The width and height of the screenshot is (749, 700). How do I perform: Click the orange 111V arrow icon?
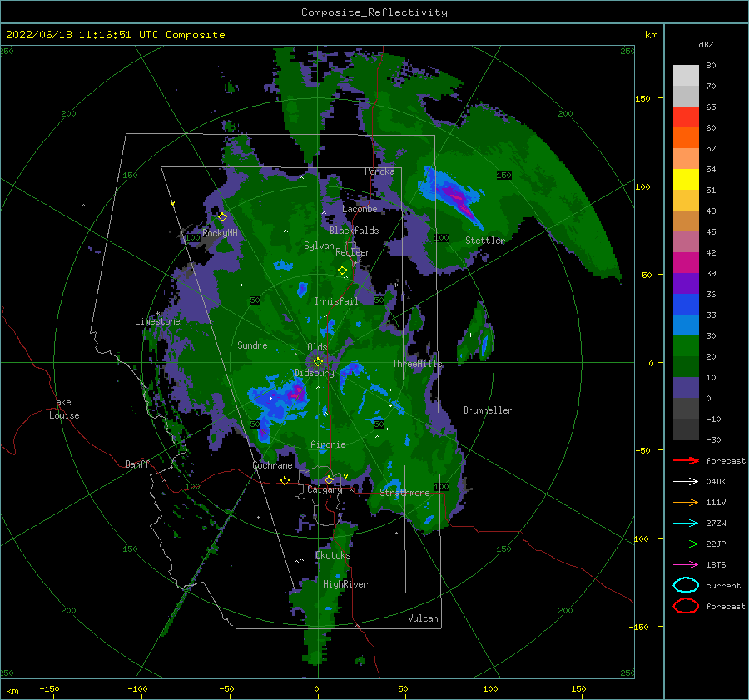coord(686,502)
